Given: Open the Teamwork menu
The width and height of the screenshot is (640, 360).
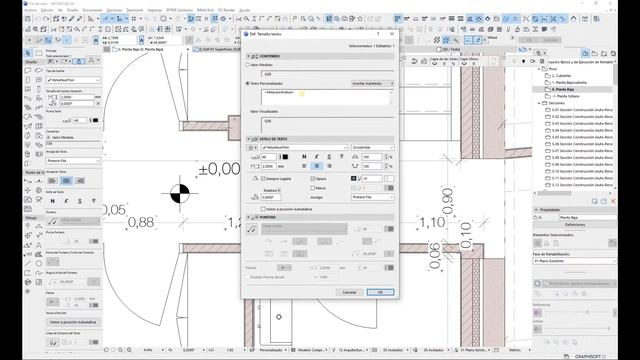Looking at the screenshot, I should tap(135, 10).
